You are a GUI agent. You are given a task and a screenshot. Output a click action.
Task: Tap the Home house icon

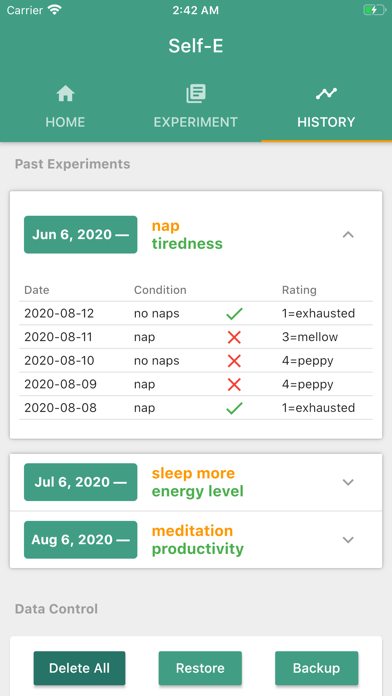[x=65, y=94]
